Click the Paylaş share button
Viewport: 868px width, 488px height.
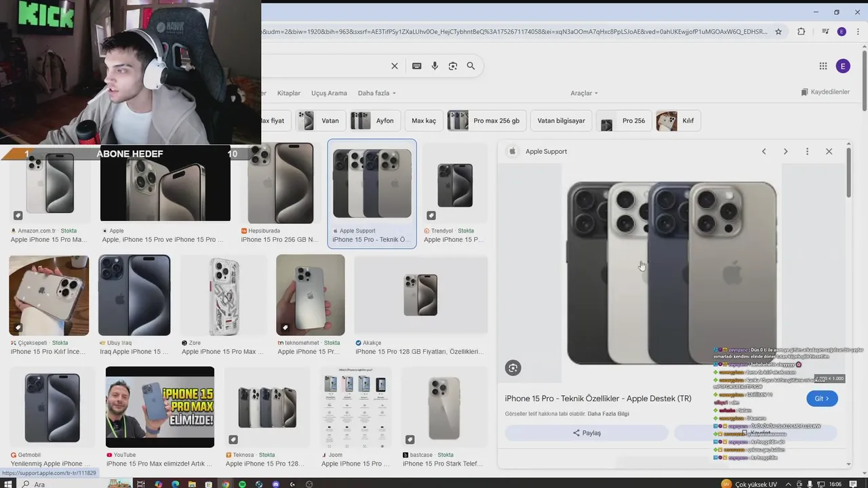coord(587,433)
